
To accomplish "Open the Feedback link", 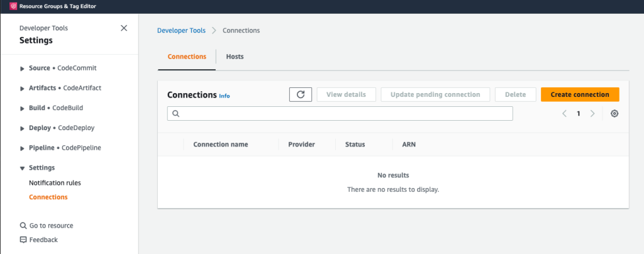I will click(43, 240).
